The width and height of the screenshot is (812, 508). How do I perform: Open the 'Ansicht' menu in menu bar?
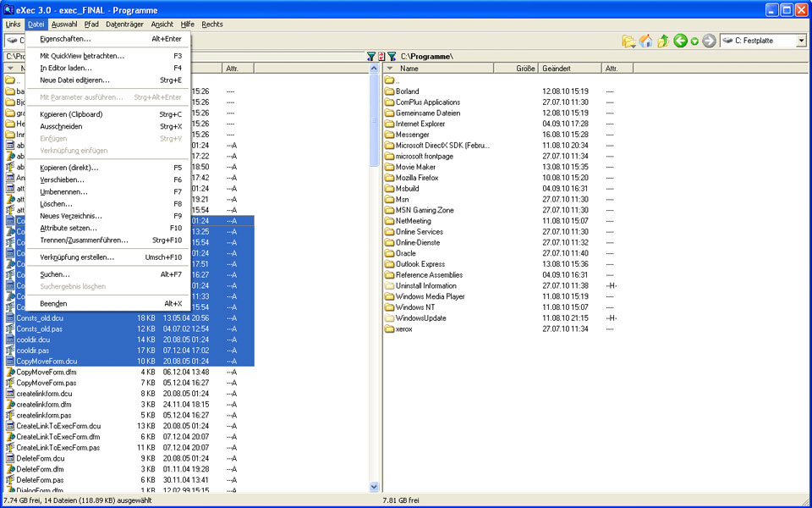162,25
